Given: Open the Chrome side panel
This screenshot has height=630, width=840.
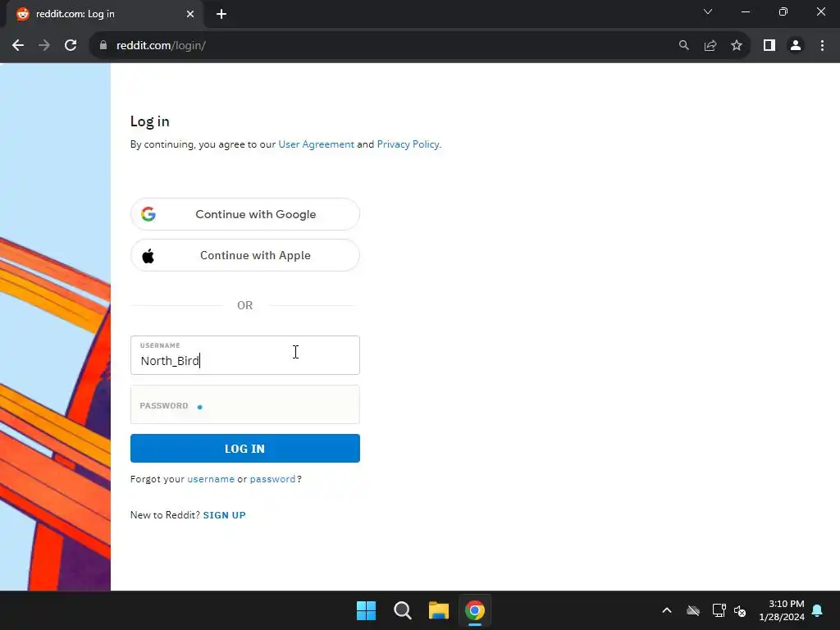Looking at the screenshot, I should (x=769, y=46).
